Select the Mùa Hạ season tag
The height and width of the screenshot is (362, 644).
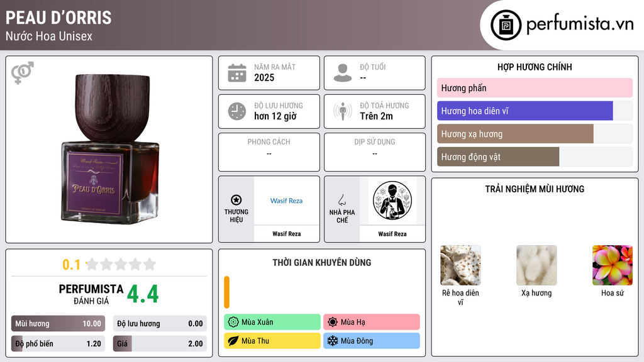[x=372, y=322]
